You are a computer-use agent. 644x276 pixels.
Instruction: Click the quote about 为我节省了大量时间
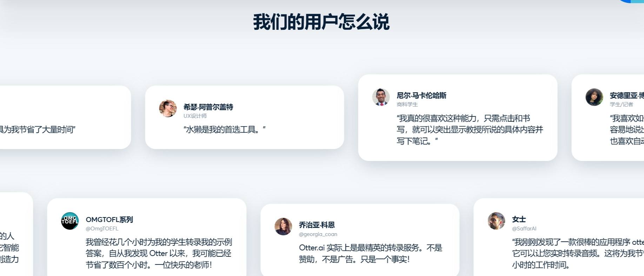(x=38, y=130)
